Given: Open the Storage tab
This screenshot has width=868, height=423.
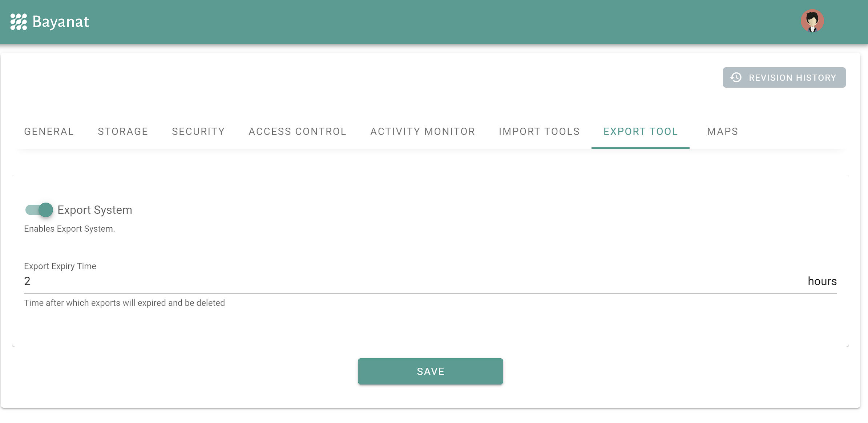Looking at the screenshot, I should (x=123, y=131).
